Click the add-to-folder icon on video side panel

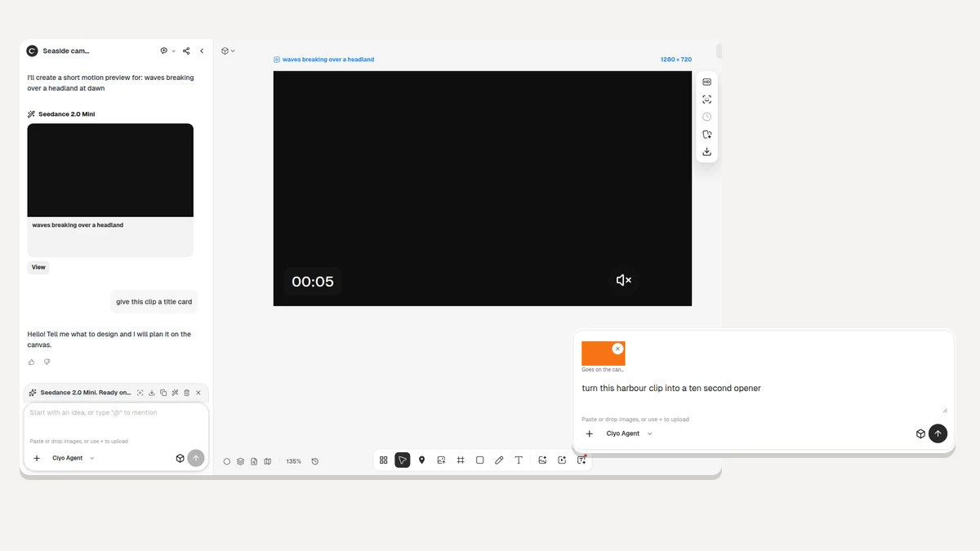(707, 135)
